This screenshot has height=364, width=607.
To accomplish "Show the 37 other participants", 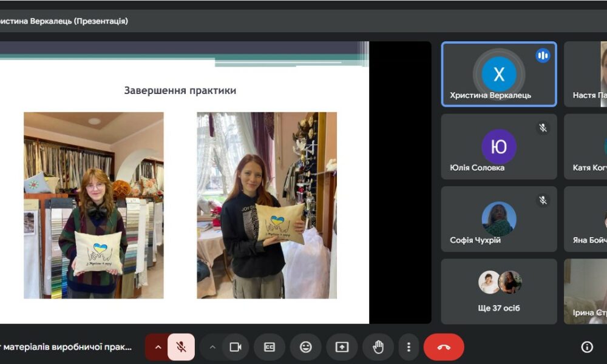I will pos(498,291).
